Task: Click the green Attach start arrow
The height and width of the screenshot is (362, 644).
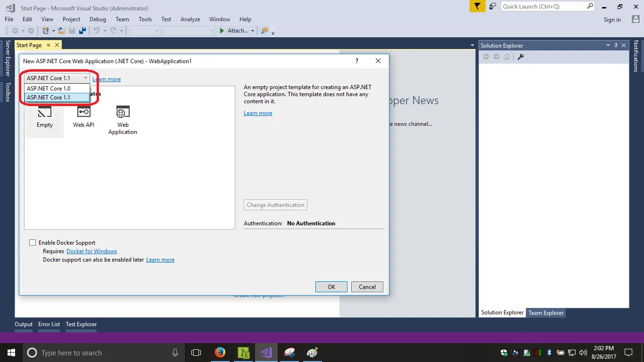Action: [222, 31]
